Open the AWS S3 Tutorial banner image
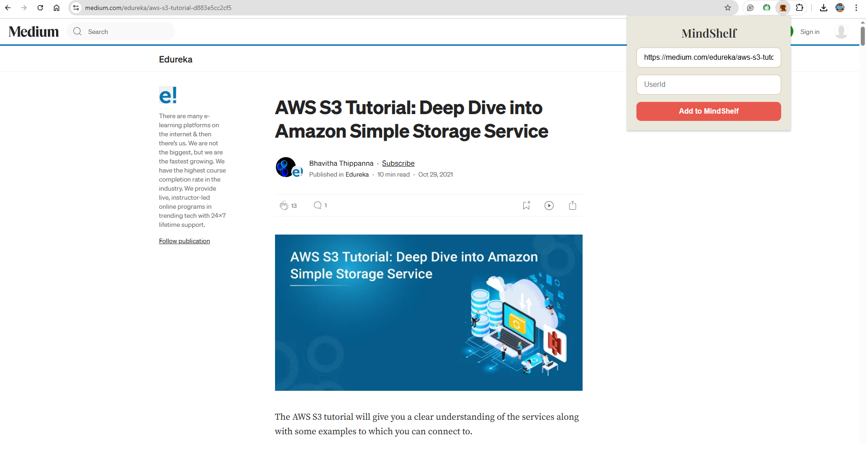 429,312
